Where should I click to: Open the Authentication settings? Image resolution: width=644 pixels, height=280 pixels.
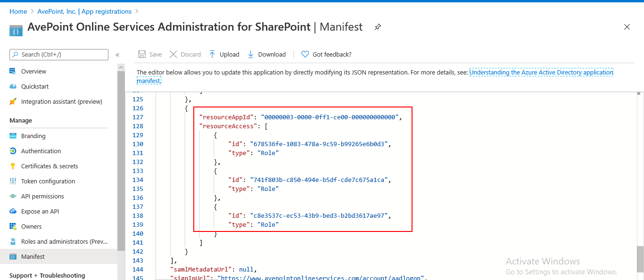41,151
